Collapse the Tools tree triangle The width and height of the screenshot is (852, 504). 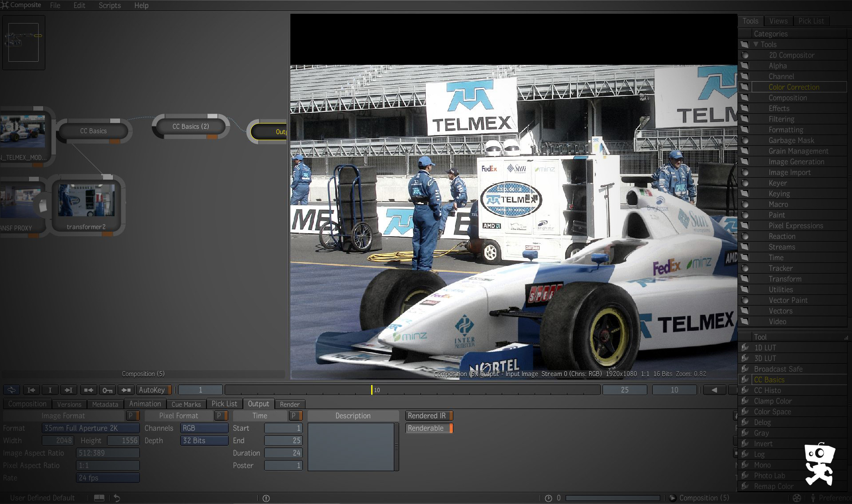click(756, 44)
